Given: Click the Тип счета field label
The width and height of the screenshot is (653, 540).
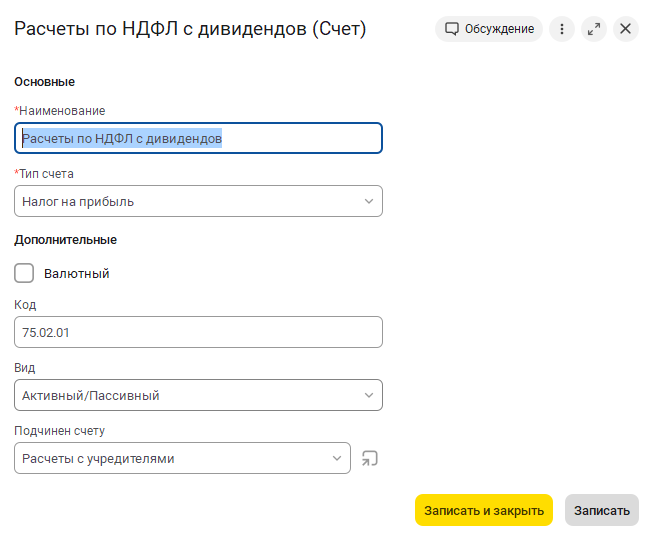Looking at the screenshot, I should point(46,173).
